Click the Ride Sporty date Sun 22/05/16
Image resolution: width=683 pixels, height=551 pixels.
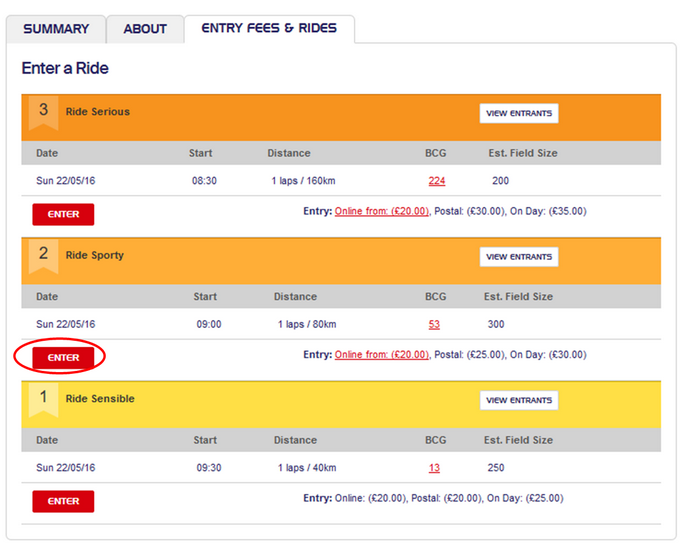pos(65,325)
